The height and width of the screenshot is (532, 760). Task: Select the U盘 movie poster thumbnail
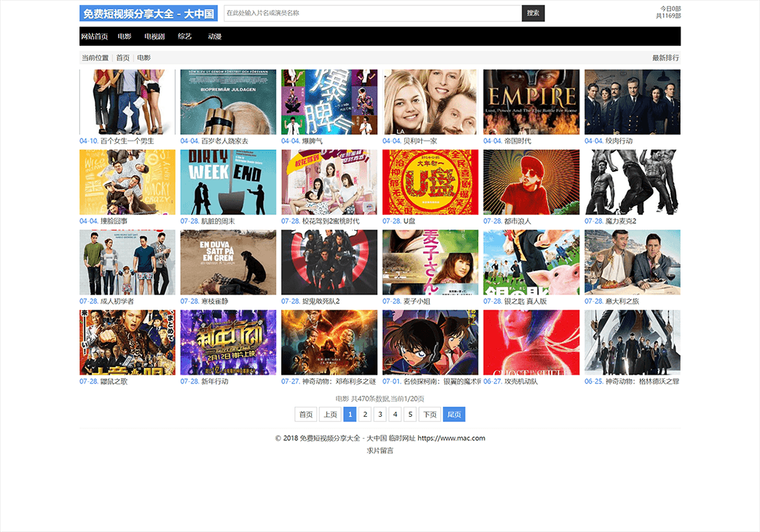[x=430, y=182]
